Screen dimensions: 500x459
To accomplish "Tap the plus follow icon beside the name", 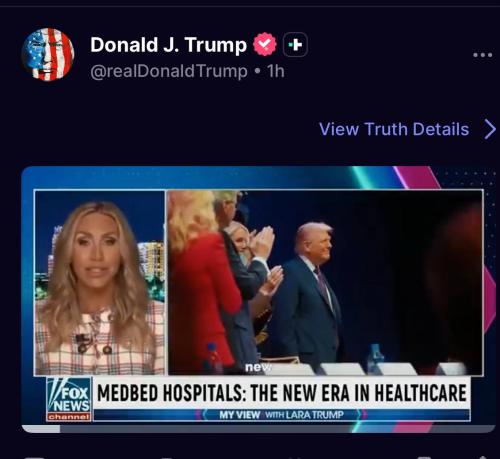I will (x=295, y=44).
